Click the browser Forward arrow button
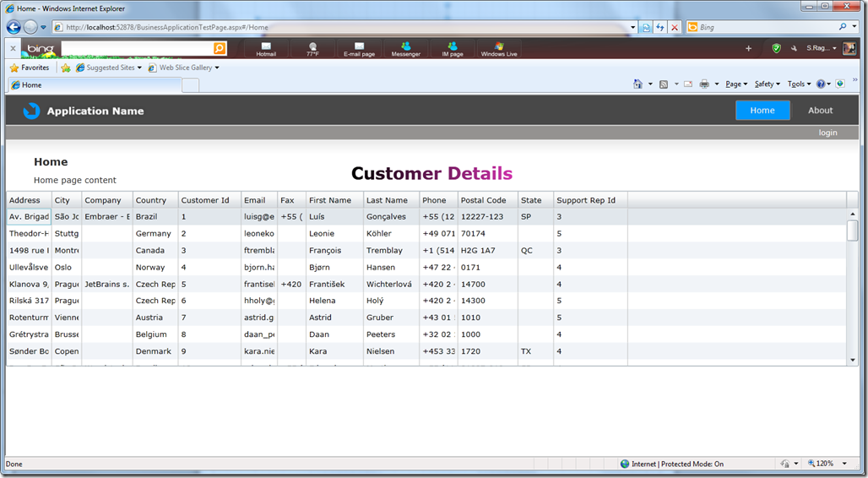Screen dimensions: 868x478 tap(30, 26)
